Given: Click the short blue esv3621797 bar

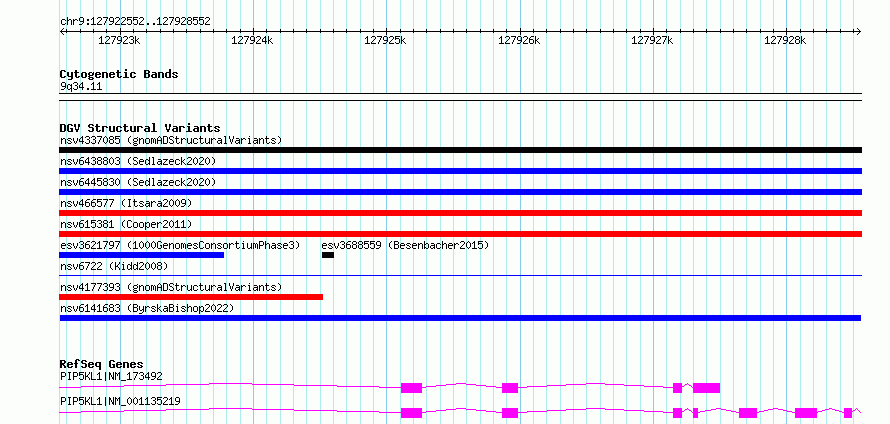Looking at the screenshot, I should click(142, 255).
